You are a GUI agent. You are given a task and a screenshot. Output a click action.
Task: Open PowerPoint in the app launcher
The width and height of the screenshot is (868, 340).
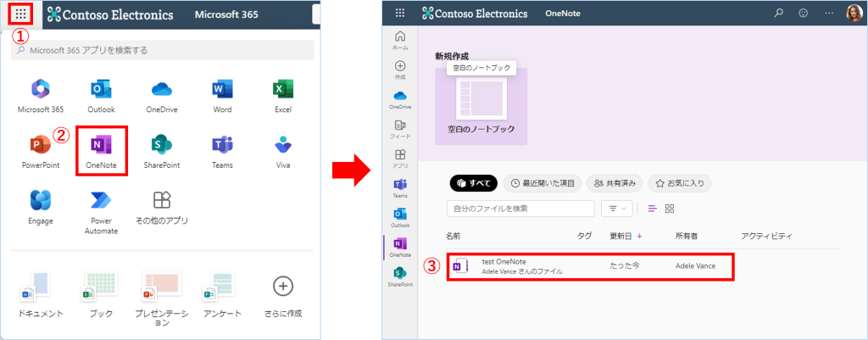coord(41,147)
